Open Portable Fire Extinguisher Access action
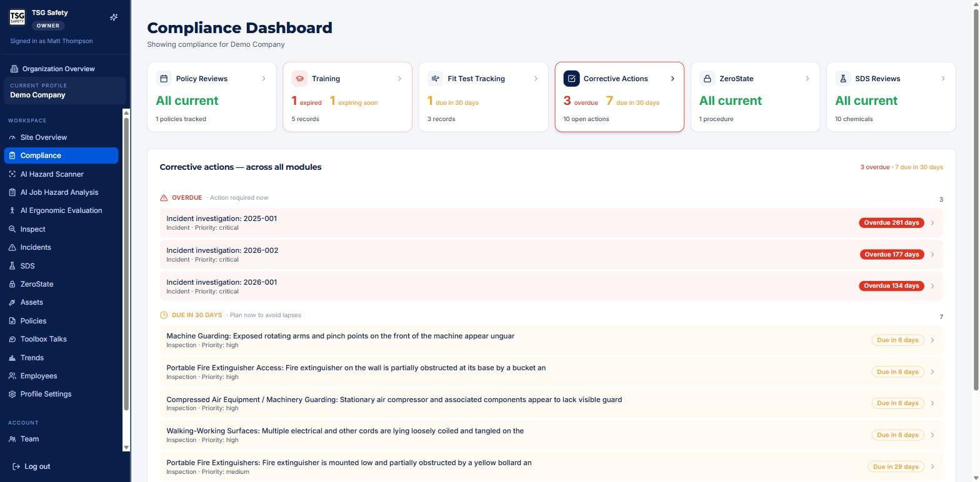 (x=551, y=371)
